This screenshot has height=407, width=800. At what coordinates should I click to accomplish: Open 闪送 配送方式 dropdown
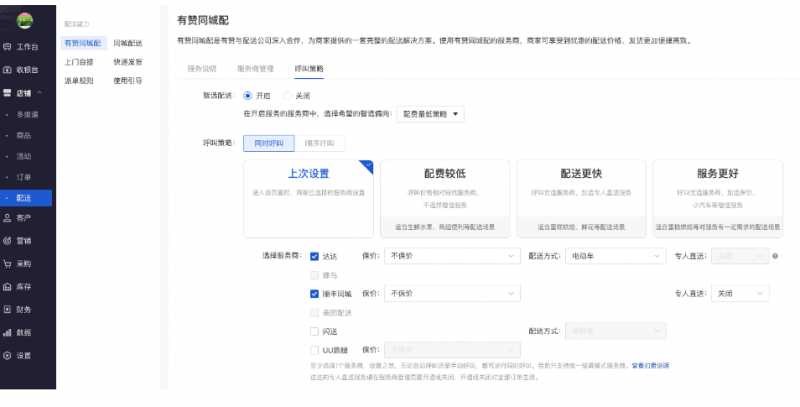[615, 331]
